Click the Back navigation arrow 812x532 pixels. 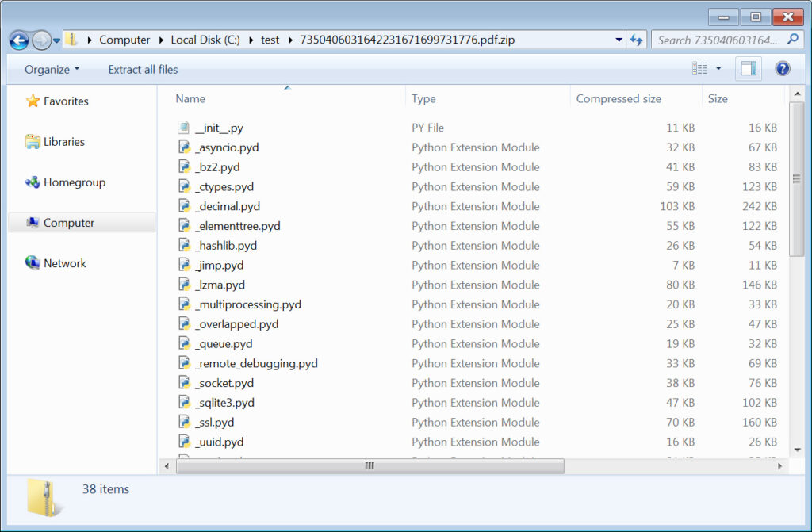17,39
